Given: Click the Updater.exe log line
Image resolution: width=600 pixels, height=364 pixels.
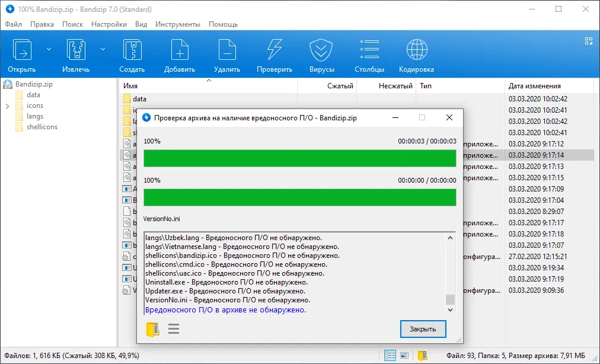Looking at the screenshot, I should (x=225, y=291).
